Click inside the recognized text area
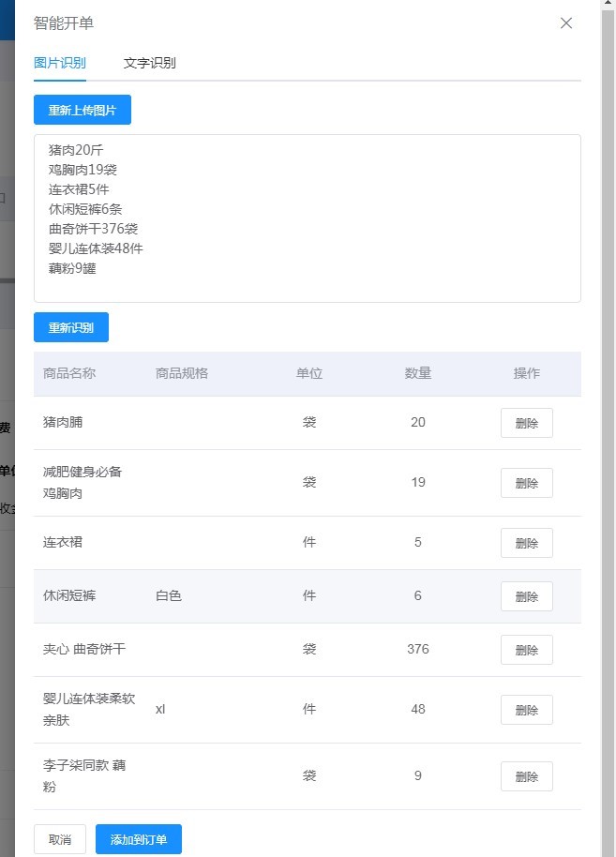This screenshot has width=616, height=857. [308, 218]
